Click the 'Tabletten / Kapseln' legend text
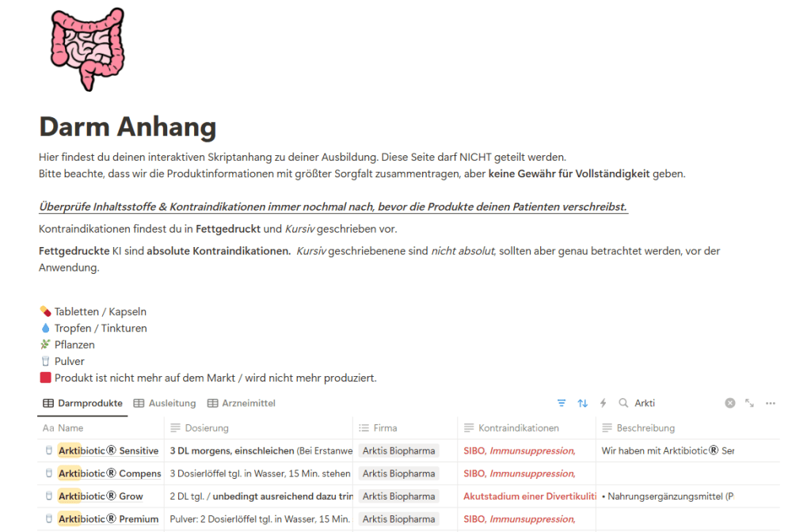The image size is (811, 532). pyautogui.click(x=101, y=311)
